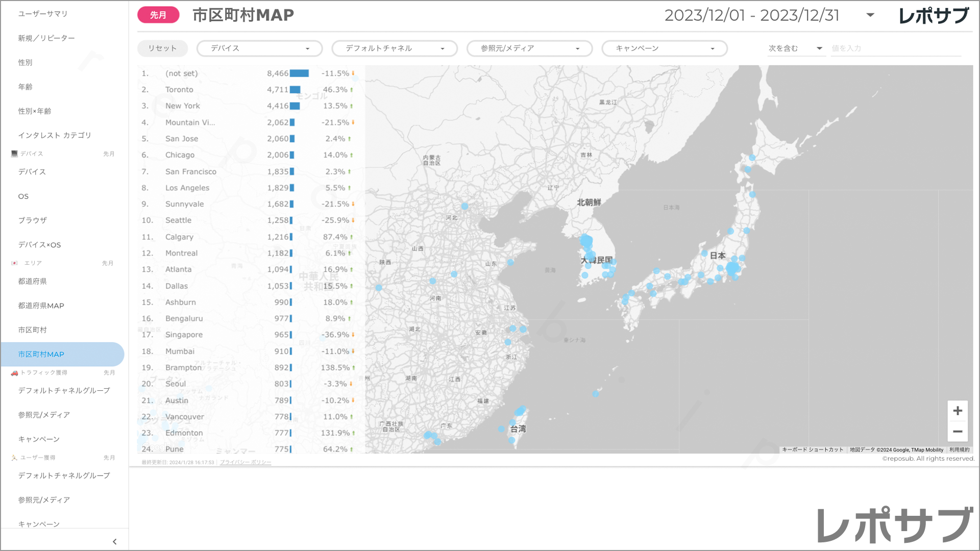The image size is (980, 551).
Task: Open the プライバシーポリシー link
Action: (246, 462)
